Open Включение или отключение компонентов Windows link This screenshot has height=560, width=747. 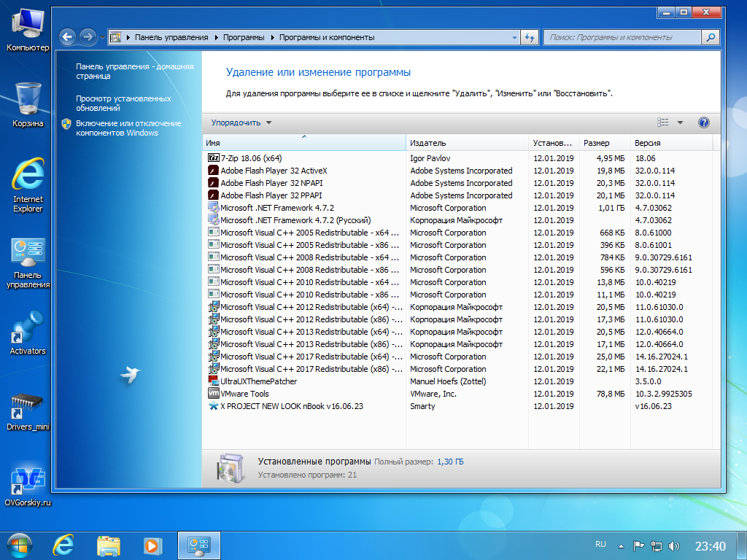[128, 128]
